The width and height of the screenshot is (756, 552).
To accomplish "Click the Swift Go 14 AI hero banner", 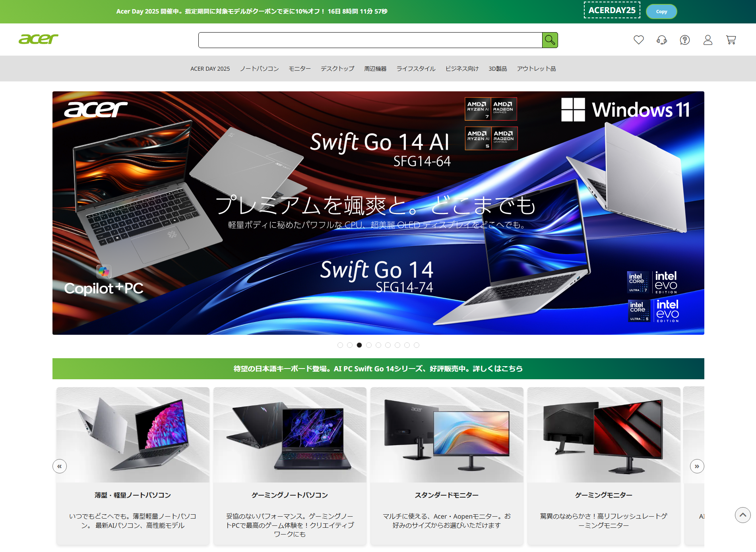I will click(378, 213).
